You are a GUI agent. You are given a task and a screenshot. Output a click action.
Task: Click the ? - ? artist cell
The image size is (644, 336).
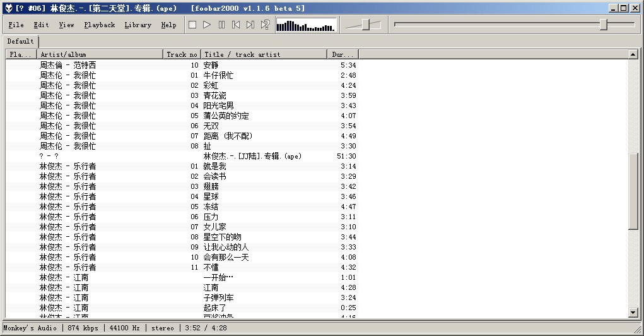[x=49, y=156]
